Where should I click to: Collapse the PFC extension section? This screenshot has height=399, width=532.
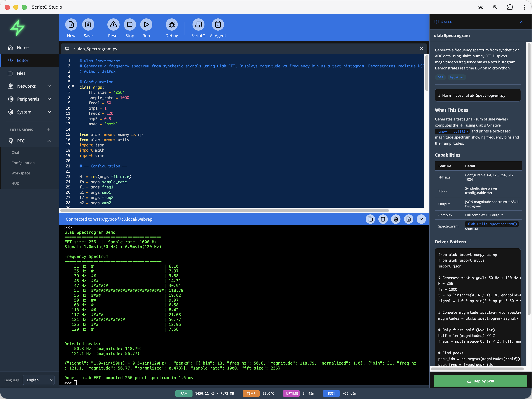(x=50, y=141)
